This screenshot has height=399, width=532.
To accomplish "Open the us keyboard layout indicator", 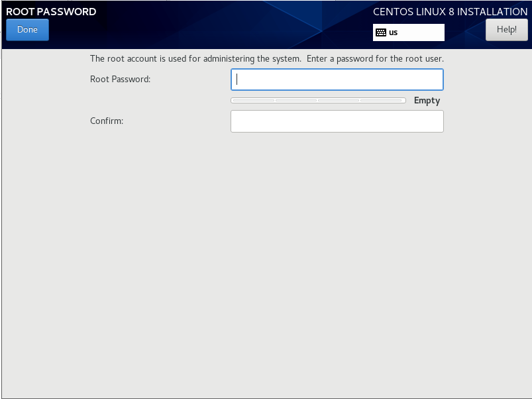I will 409,32.
